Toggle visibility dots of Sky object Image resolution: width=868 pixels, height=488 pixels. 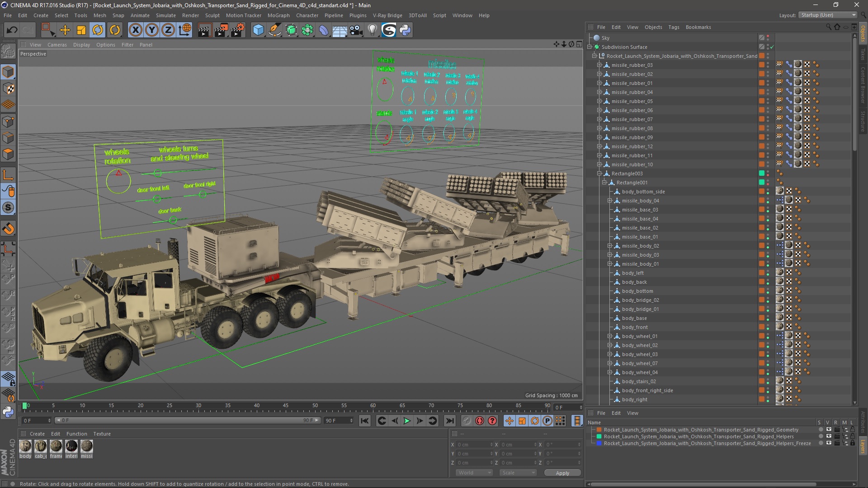click(x=768, y=38)
